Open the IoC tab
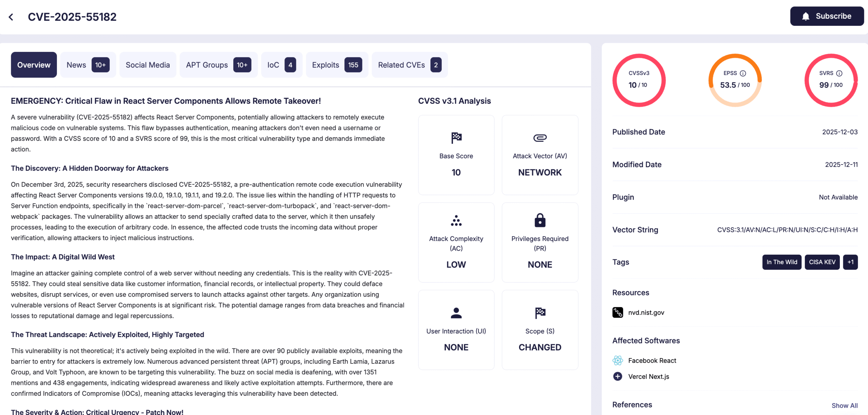 281,65
